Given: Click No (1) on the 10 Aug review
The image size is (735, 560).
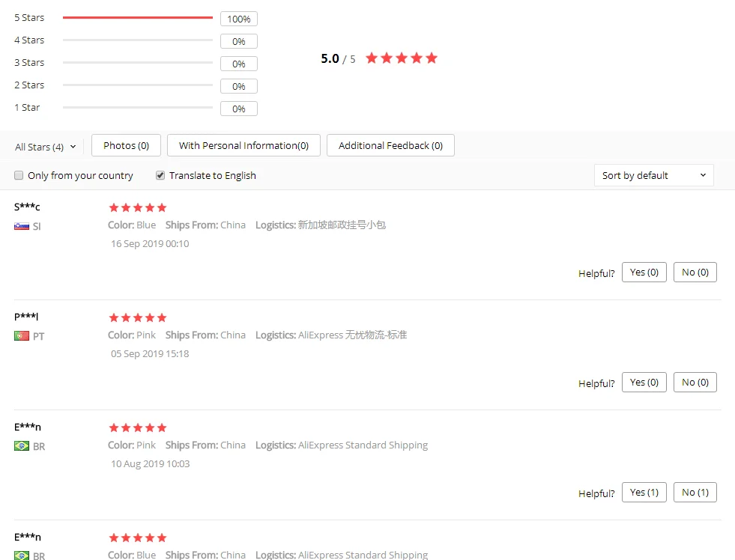Looking at the screenshot, I should (695, 493).
